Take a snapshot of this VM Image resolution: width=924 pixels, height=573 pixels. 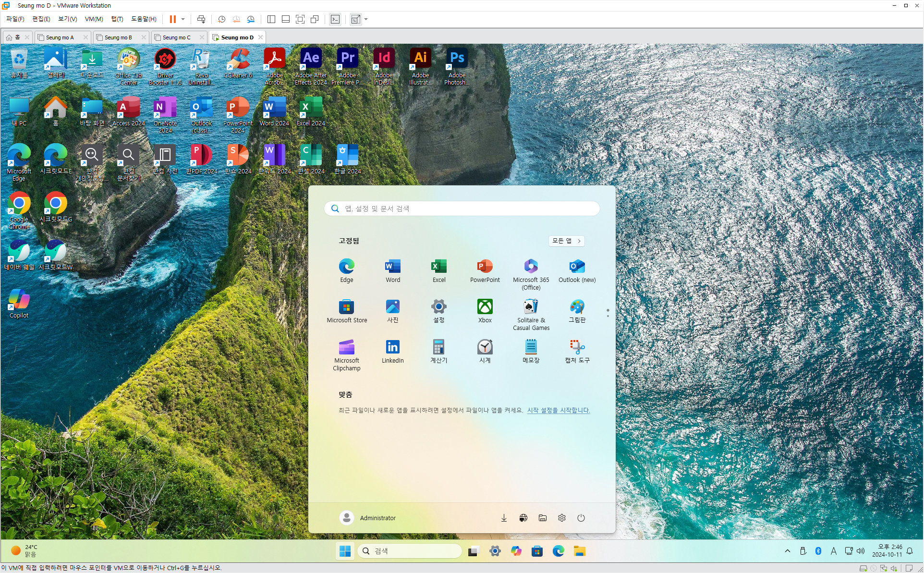[x=221, y=19]
